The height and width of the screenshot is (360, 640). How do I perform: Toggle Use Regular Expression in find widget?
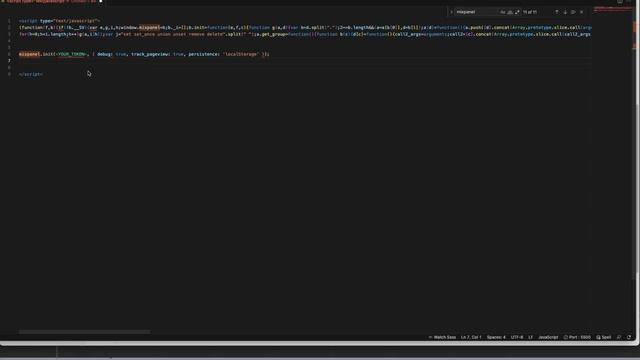point(517,12)
